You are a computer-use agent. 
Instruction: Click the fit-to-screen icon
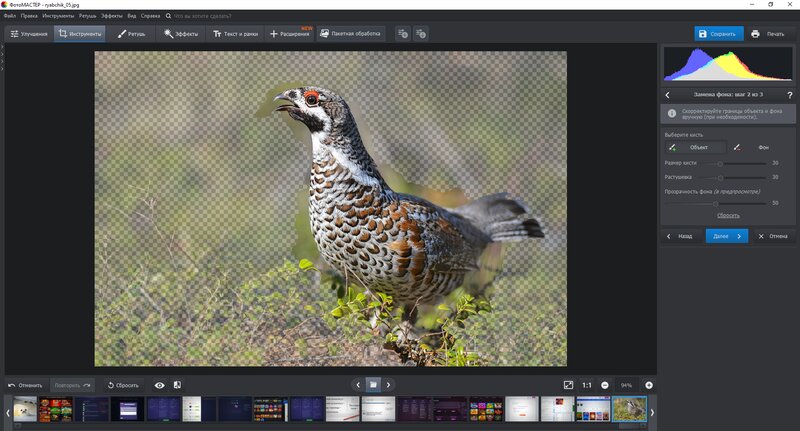[568, 385]
